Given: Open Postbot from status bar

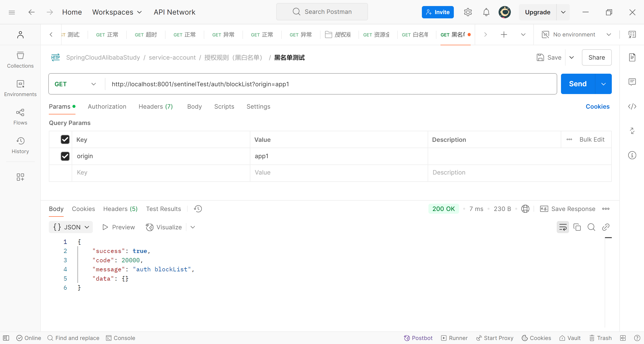Looking at the screenshot, I should pos(418,338).
